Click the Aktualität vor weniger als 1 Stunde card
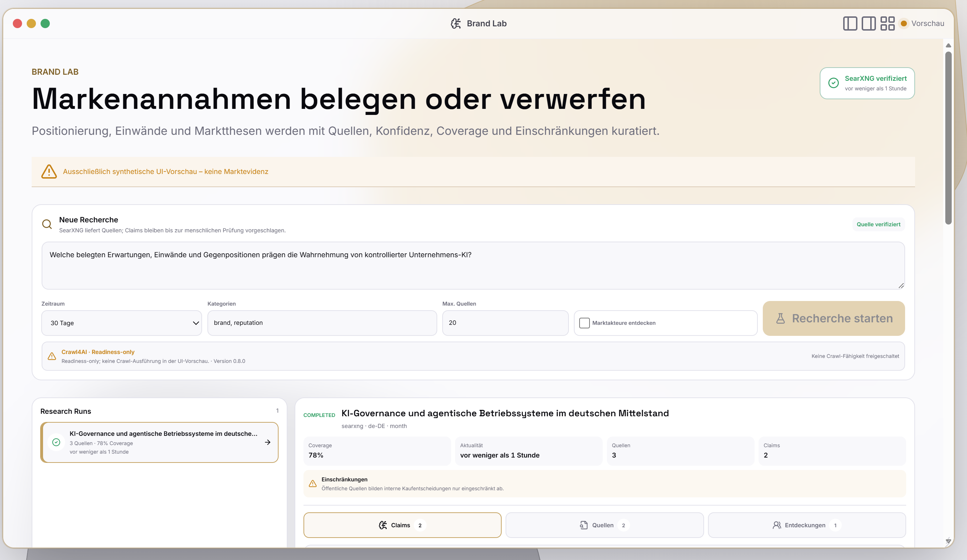 click(528, 451)
